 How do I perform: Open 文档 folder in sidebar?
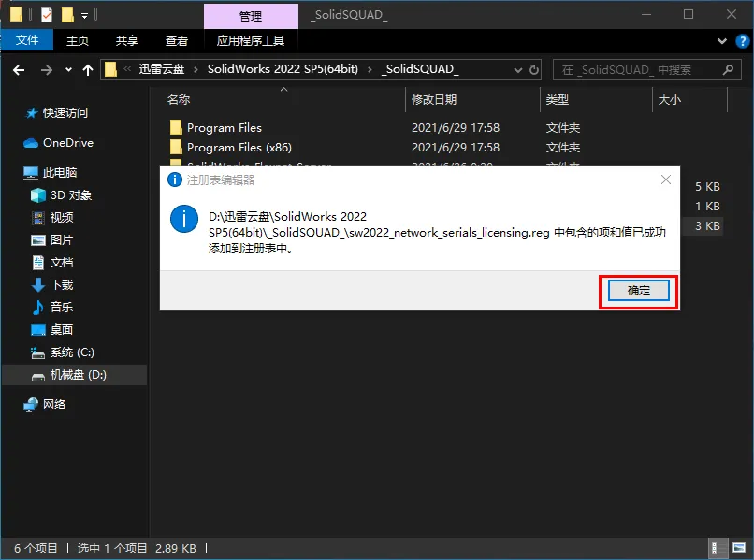[x=62, y=263]
